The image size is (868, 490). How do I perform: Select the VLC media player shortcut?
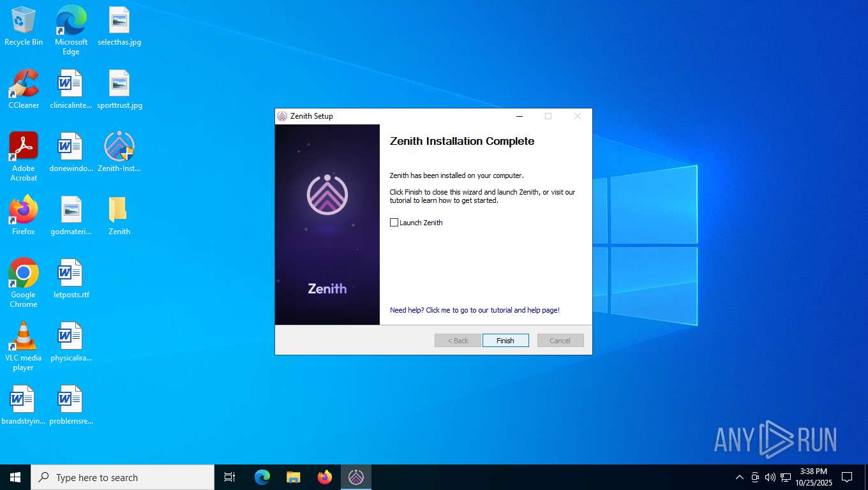pyautogui.click(x=24, y=346)
